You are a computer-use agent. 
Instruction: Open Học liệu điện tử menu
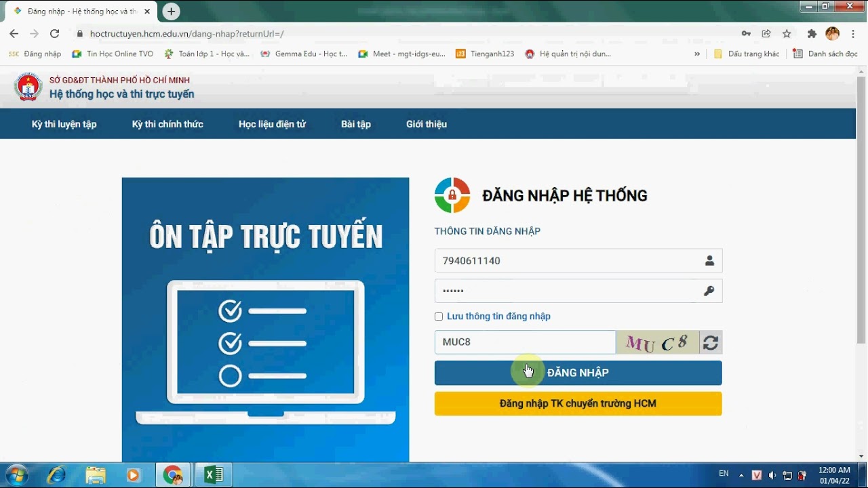[272, 124]
